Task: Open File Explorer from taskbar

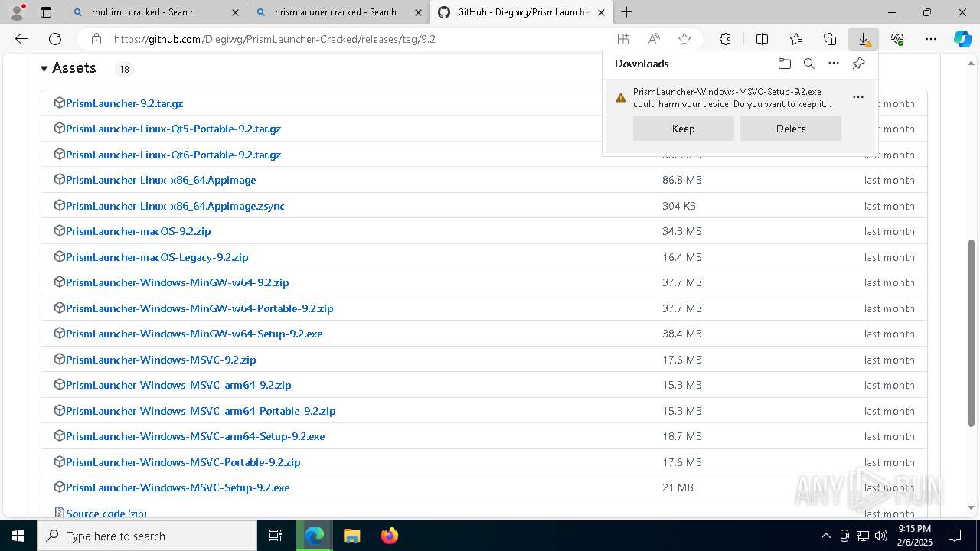Action: click(351, 536)
